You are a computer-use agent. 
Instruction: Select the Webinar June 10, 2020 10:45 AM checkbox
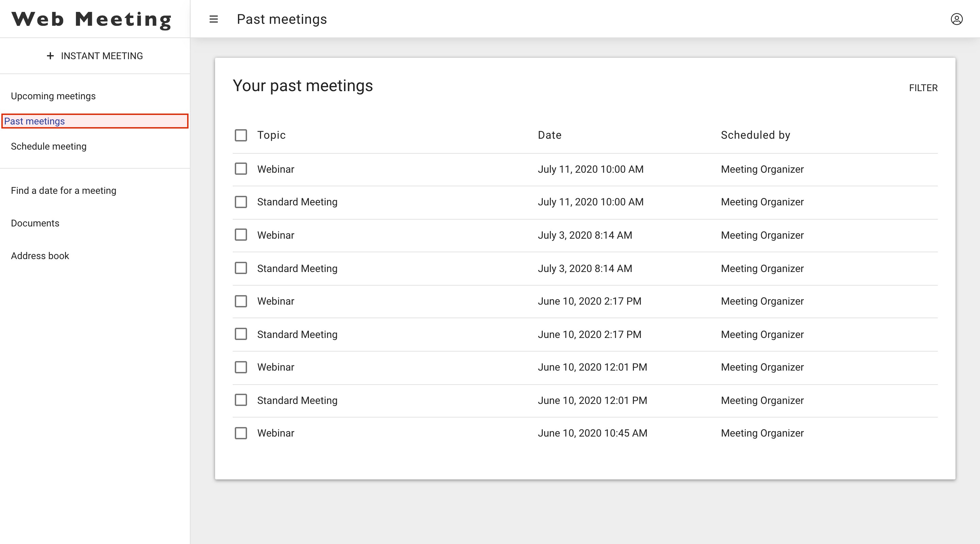click(x=241, y=433)
